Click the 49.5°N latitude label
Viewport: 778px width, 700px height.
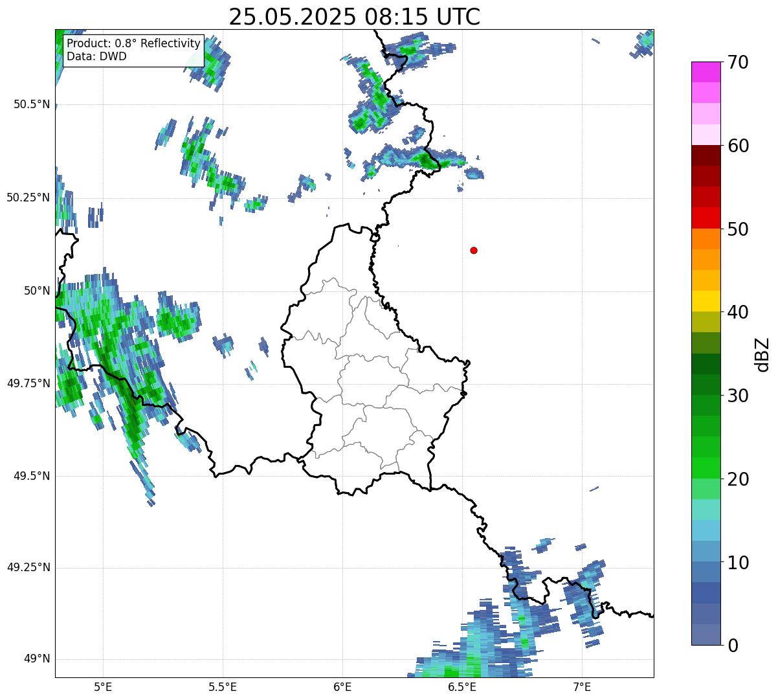point(31,476)
